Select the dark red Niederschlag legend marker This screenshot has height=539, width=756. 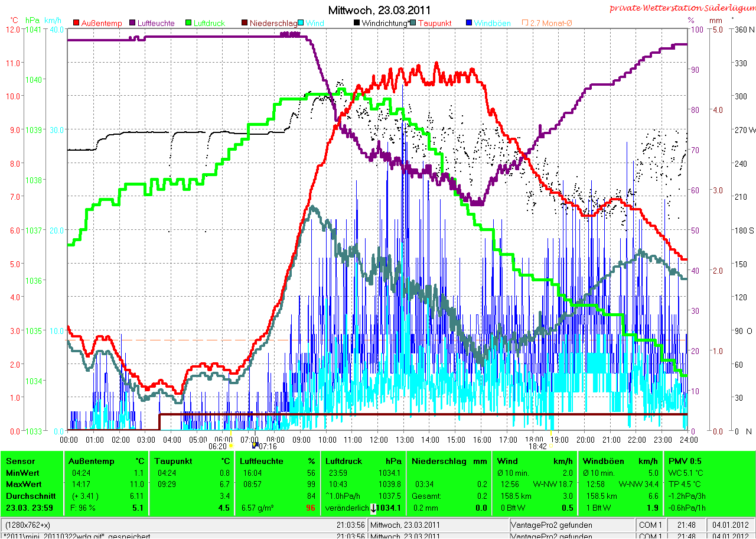pyautogui.click(x=245, y=23)
